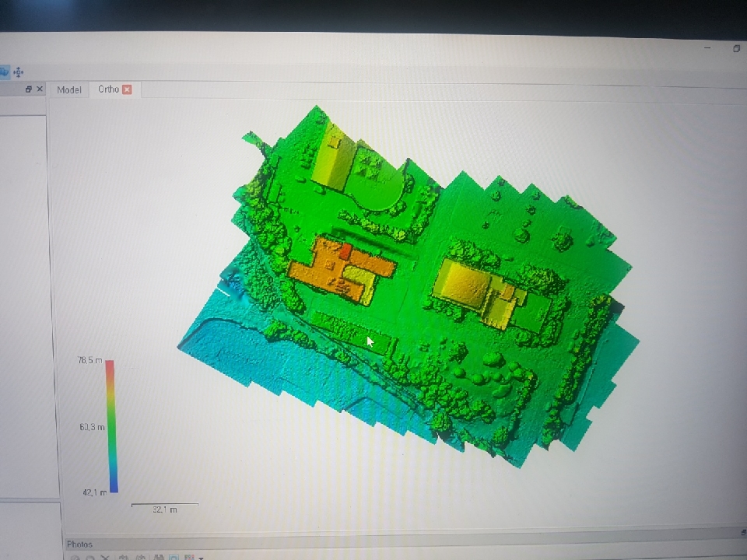This screenshot has height=560, width=747.
Task: Minimize the application window
Action: [707, 47]
